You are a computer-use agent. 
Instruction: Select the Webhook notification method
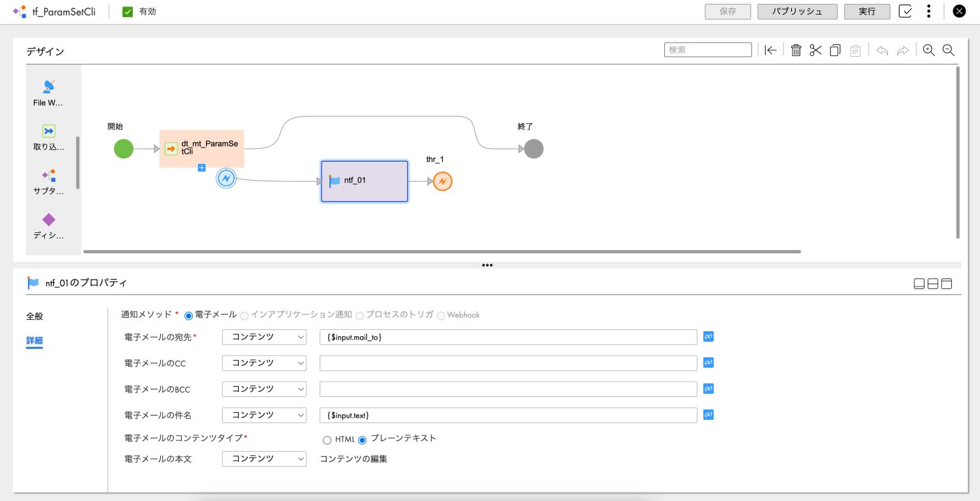442,315
